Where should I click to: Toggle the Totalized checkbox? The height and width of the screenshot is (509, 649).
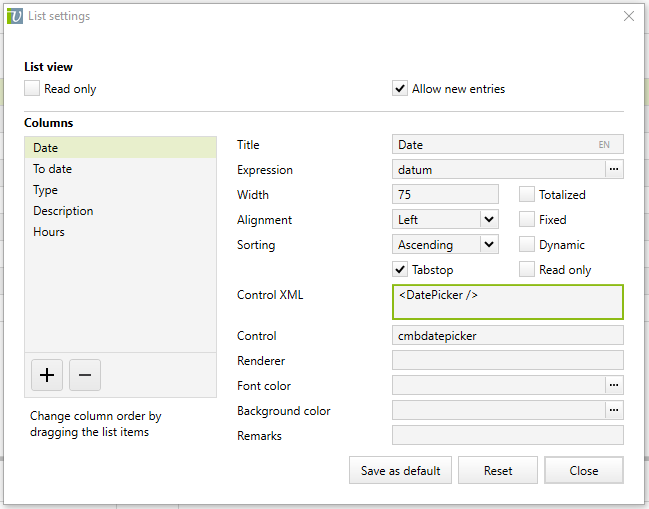tap(527, 195)
